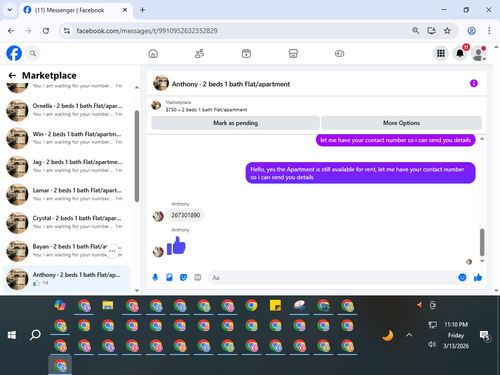Choose a GIF icon in composer
The height and width of the screenshot is (375, 500).
tap(198, 277)
